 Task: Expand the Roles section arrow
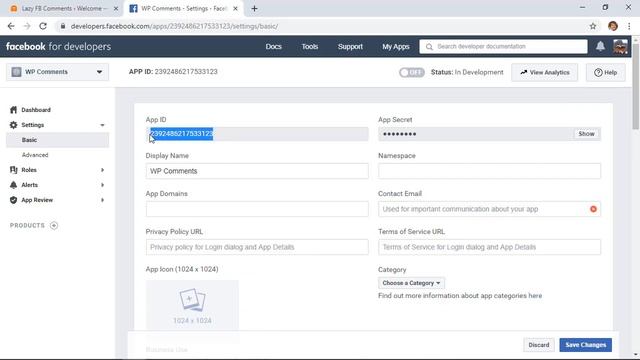(x=102, y=170)
